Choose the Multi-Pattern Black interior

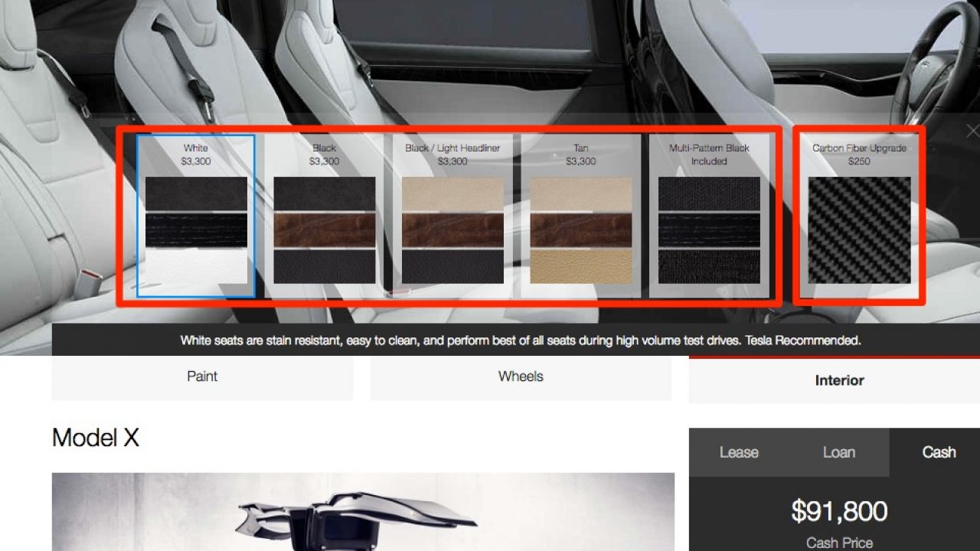coord(709,216)
